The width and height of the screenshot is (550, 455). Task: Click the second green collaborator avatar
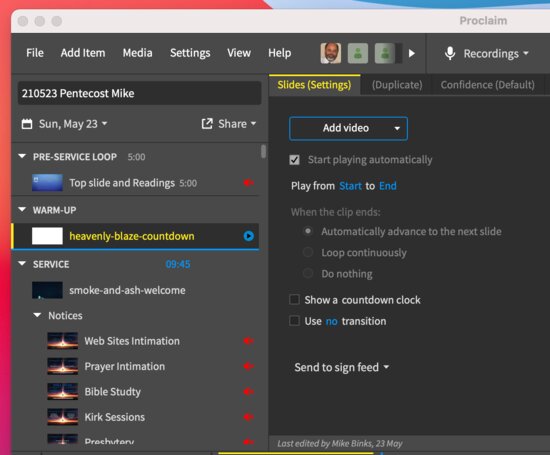pos(385,53)
